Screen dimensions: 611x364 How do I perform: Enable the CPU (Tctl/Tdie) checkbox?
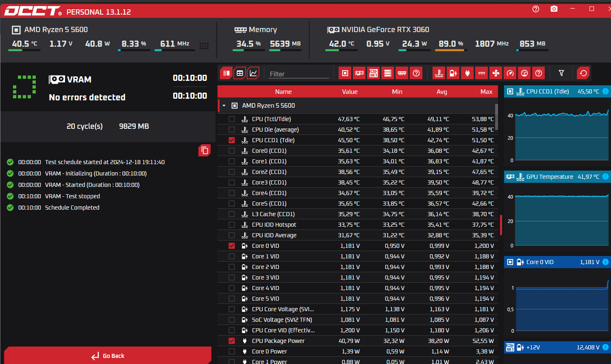click(x=232, y=119)
